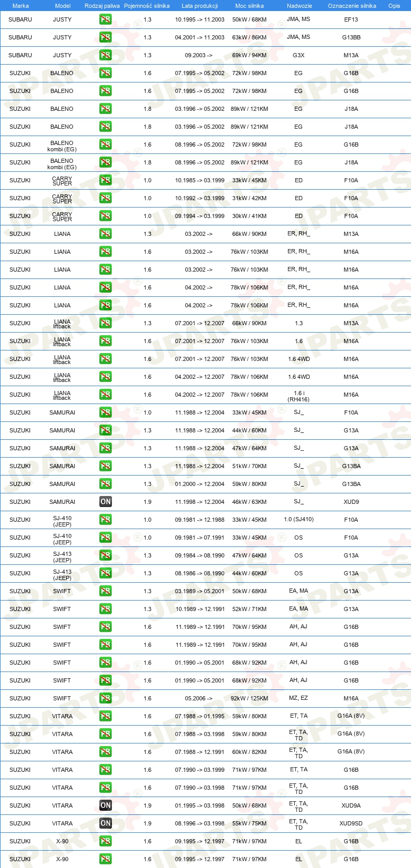Click the fuel icon for LIANA 1.3 from 03.2002
This screenshot has height=868, width=411.
pos(106,234)
